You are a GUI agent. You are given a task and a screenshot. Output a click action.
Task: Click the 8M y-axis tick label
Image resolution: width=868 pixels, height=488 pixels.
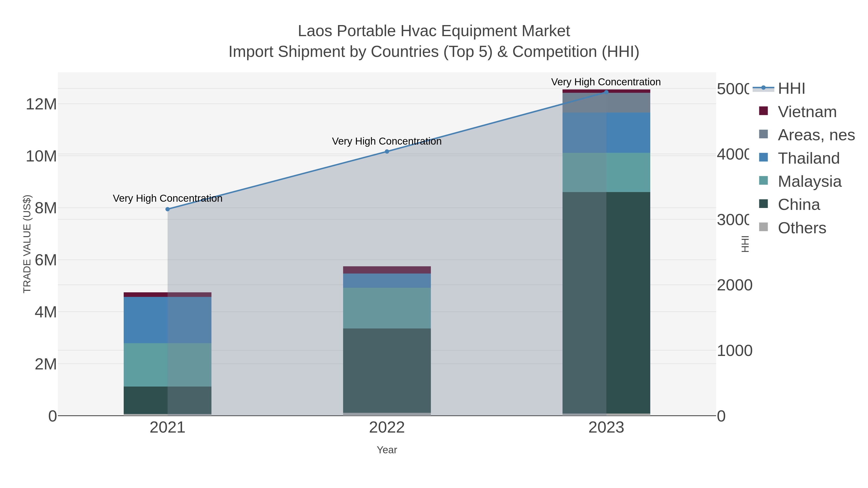[46, 208]
